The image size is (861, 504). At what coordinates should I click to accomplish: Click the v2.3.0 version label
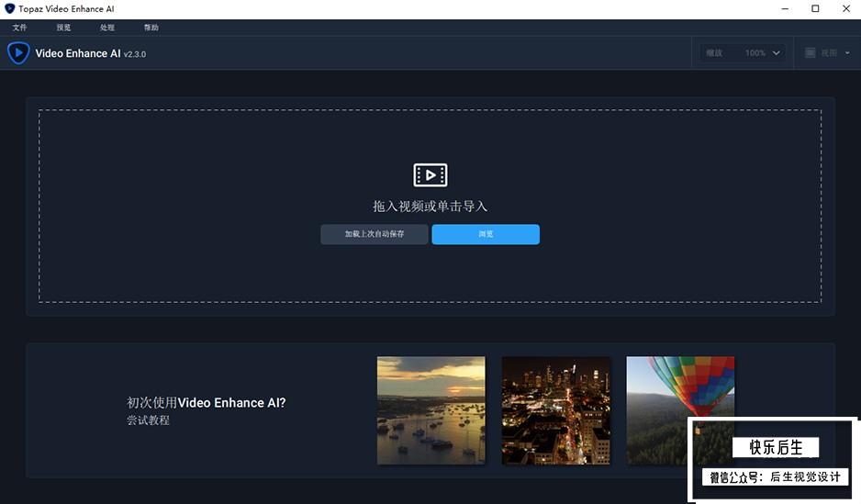coord(135,54)
